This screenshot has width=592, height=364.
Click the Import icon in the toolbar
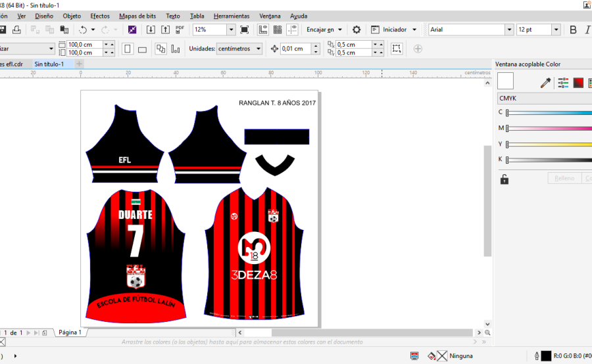click(x=151, y=30)
